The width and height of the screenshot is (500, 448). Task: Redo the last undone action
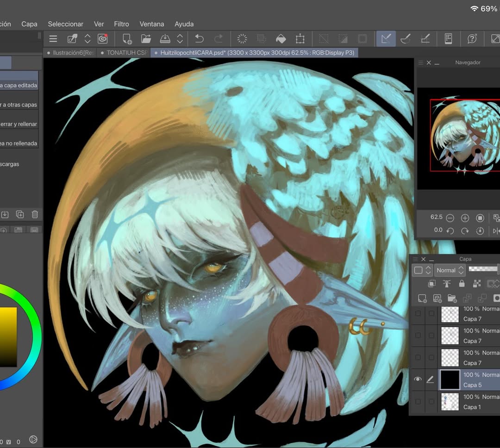coord(219,39)
